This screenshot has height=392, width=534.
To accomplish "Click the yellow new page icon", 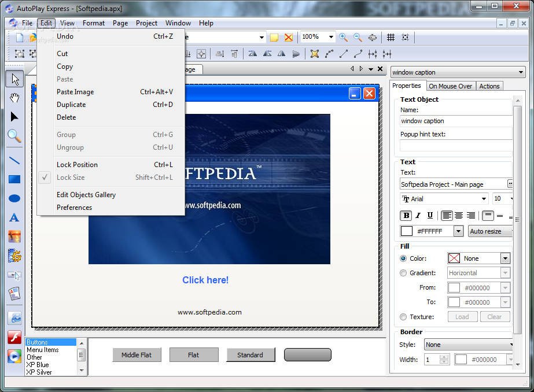I will pyautogui.click(x=274, y=37).
